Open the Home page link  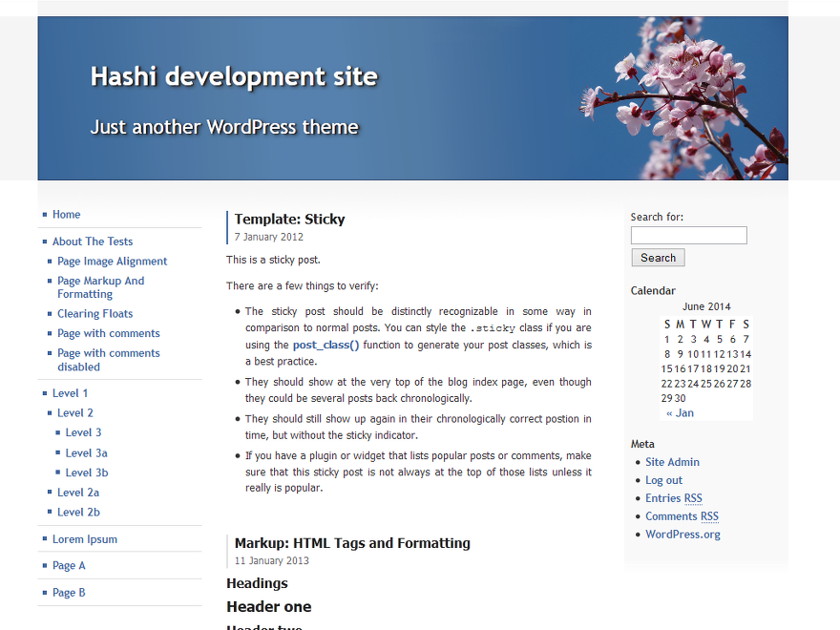coord(66,214)
